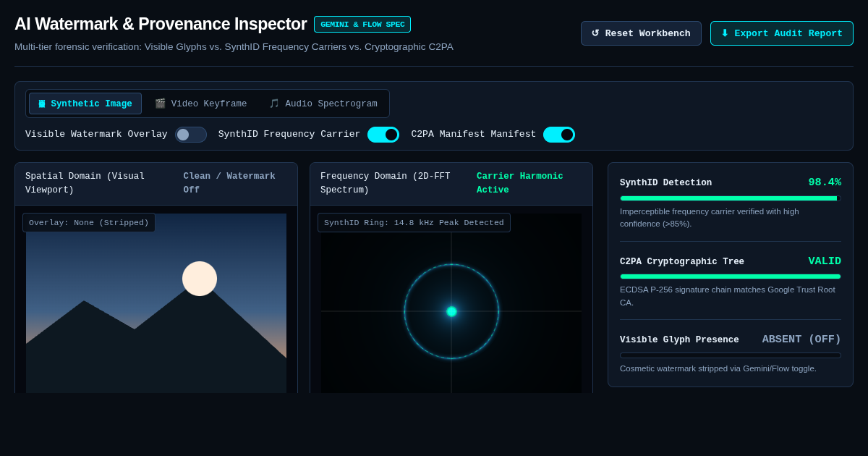Click the VALID status text
The image size is (868, 456).
point(825,261)
